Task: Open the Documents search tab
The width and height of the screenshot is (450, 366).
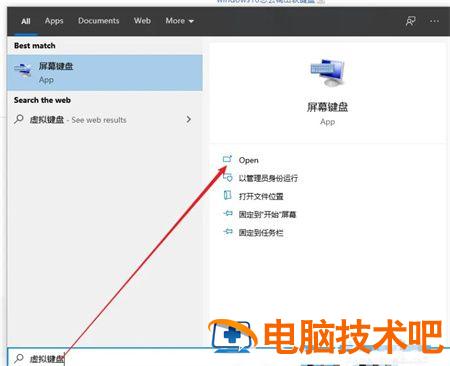Action: pos(98,21)
